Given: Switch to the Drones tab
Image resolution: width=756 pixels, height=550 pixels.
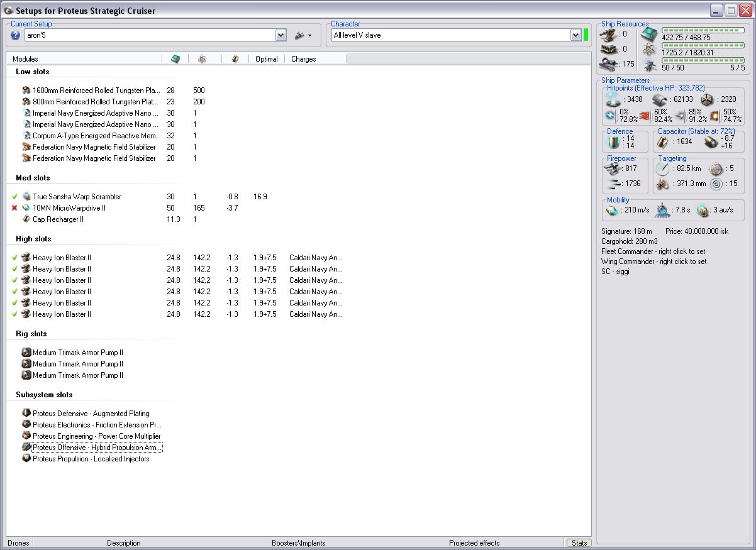Looking at the screenshot, I should pos(18,543).
